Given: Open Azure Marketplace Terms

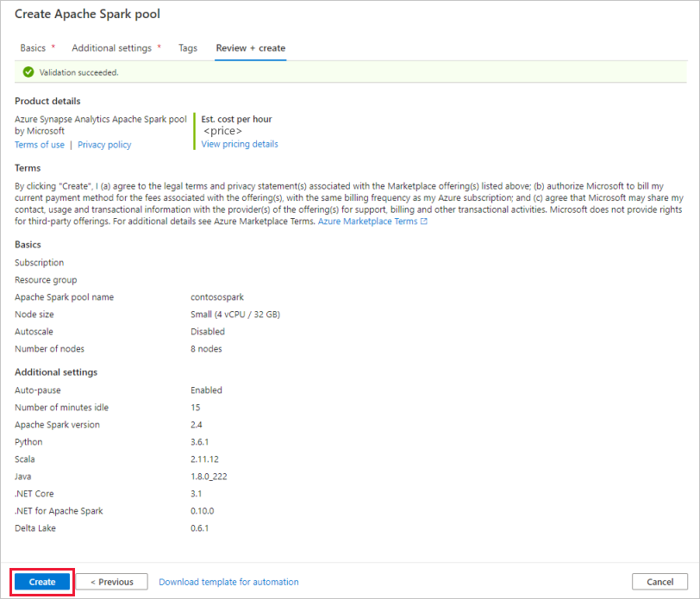Looking at the screenshot, I should [x=369, y=221].
